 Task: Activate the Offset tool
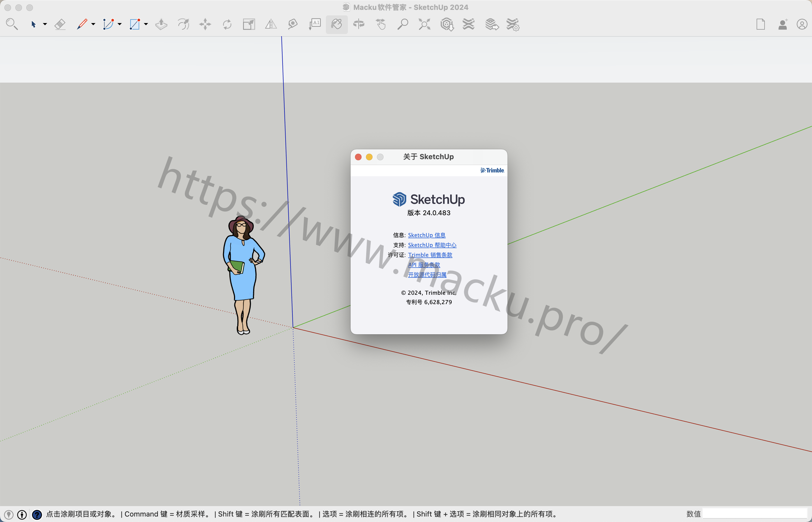183,24
